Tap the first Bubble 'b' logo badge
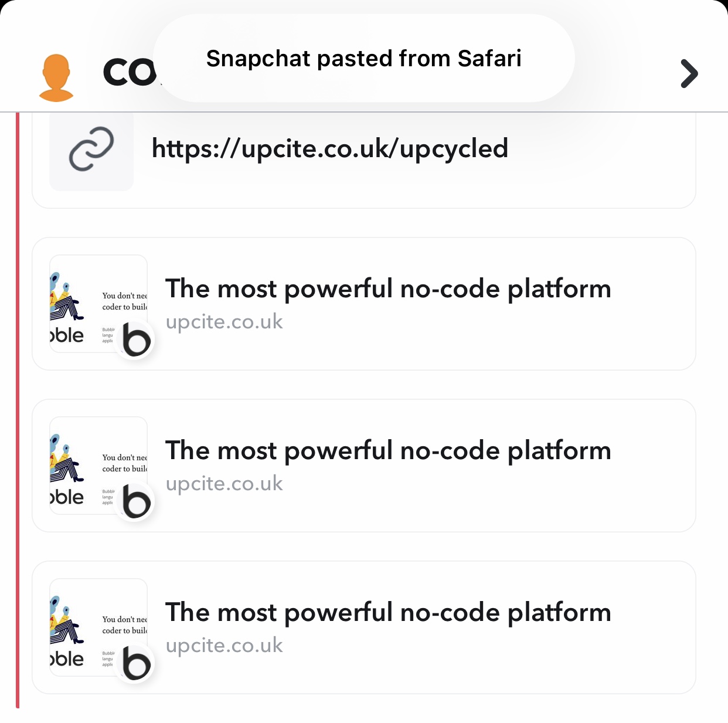The image size is (728, 723). click(136, 340)
